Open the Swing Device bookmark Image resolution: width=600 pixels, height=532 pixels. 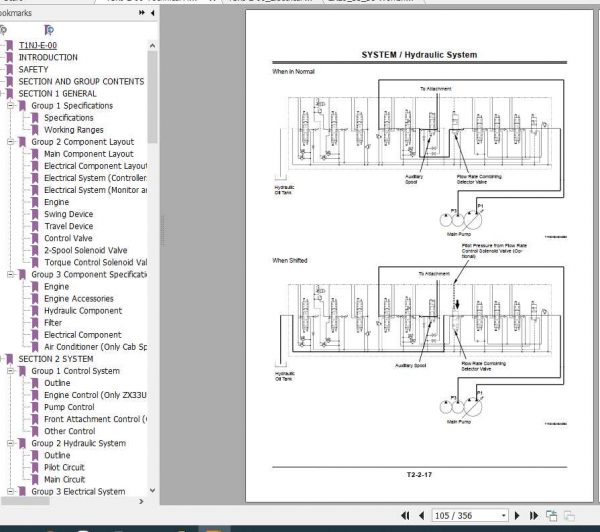pyautogui.click(x=68, y=214)
